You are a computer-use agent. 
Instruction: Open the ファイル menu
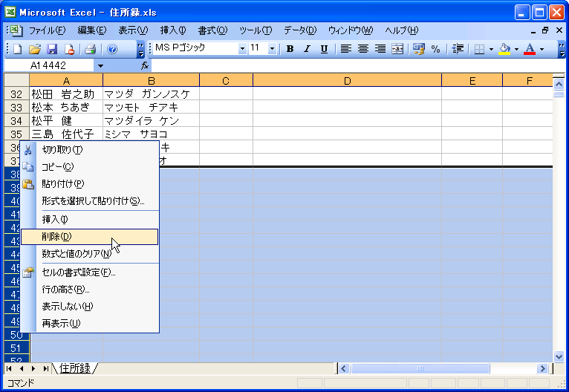pyautogui.click(x=48, y=30)
